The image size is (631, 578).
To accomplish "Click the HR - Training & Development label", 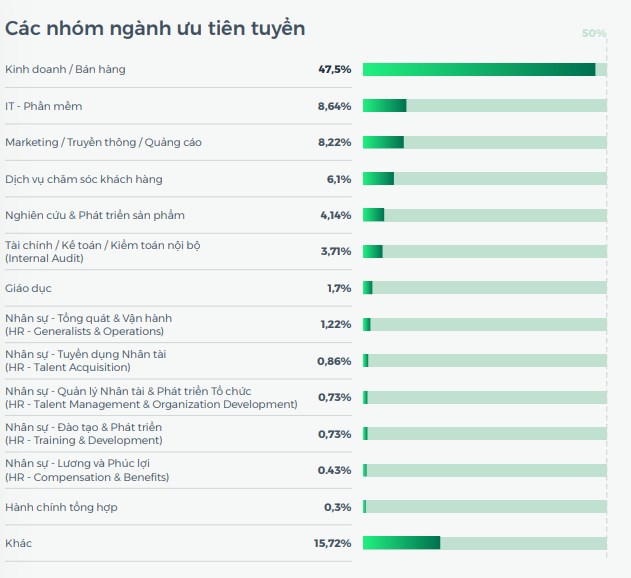I will point(83,440).
